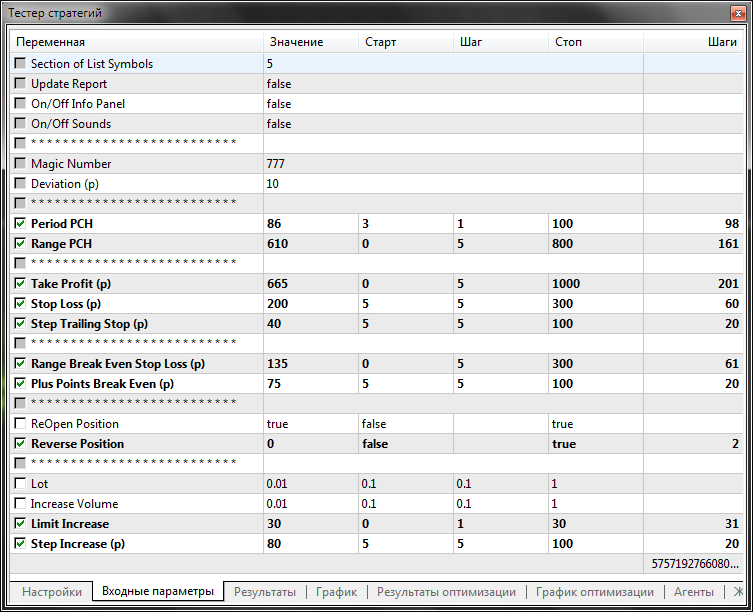Edit Step Trailing Stop value 40

tap(311, 324)
